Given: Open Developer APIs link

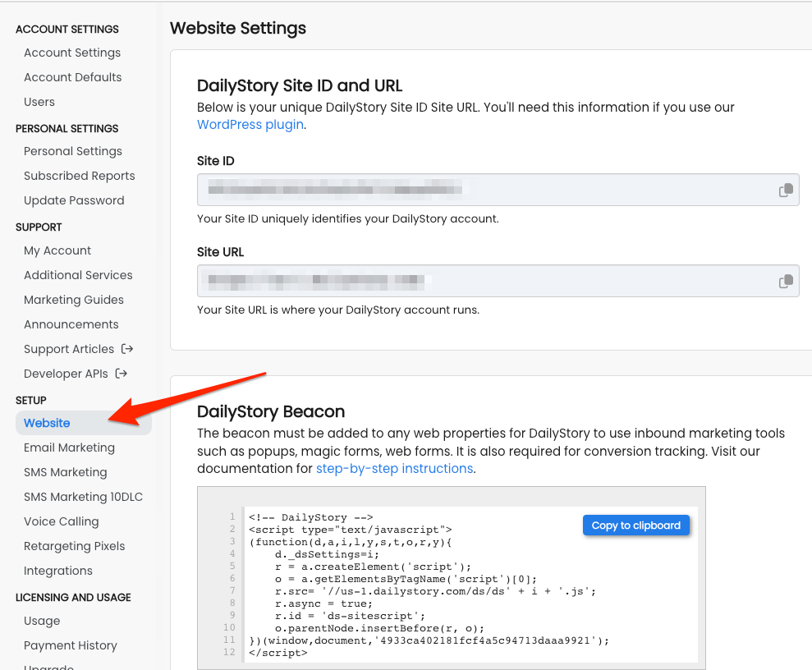Looking at the screenshot, I should click(x=66, y=374).
